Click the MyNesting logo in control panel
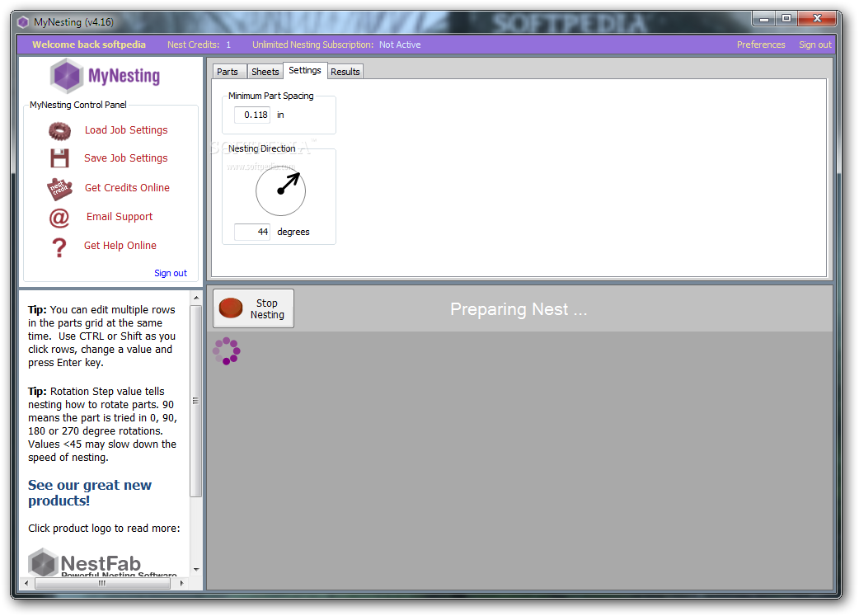 point(106,76)
